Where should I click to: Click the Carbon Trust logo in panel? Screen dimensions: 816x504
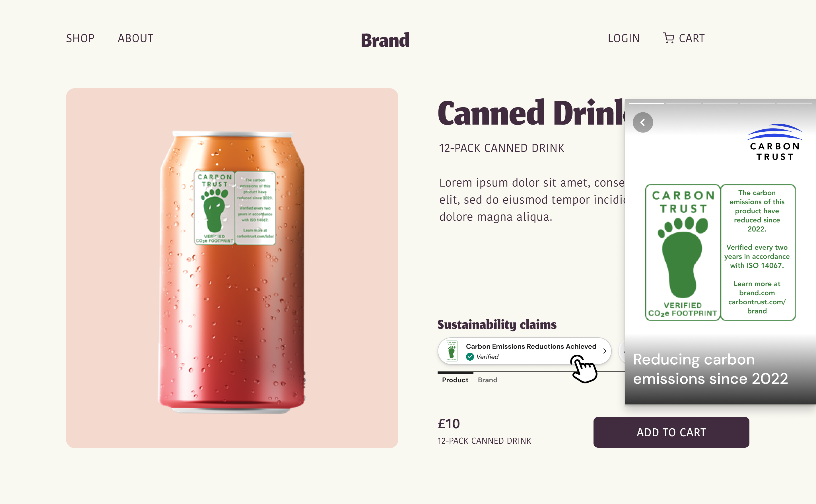coord(775,142)
